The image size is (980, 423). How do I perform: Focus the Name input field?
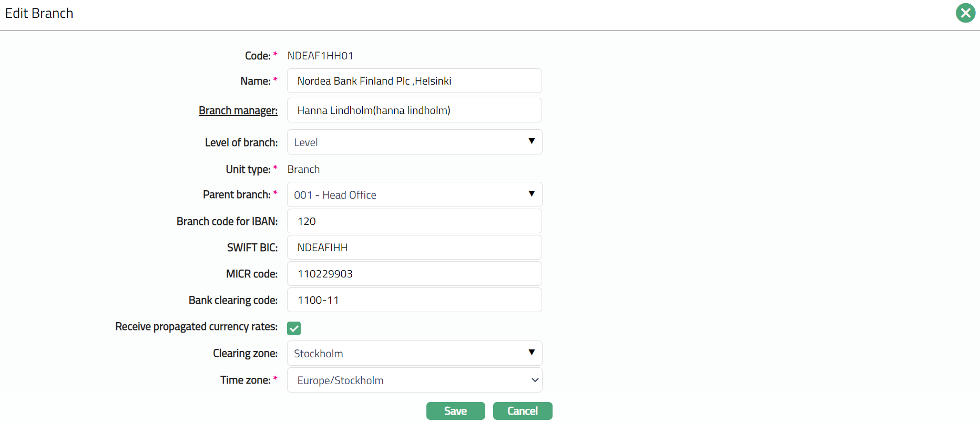click(x=414, y=81)
